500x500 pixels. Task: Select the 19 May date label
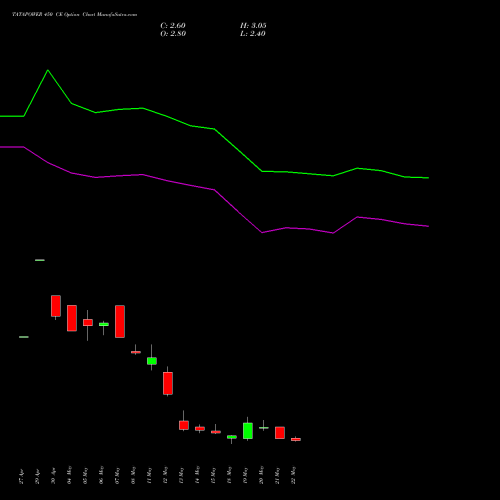(x=245, y=476)
